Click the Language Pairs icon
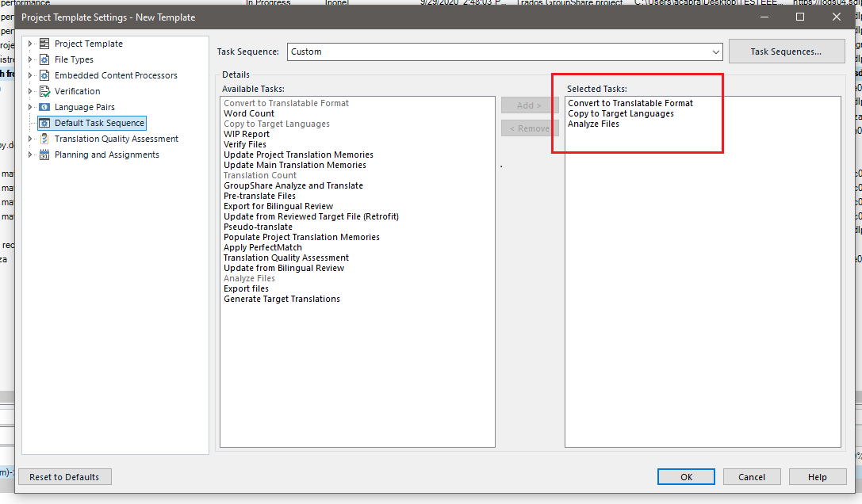This screenshot has height=504, width=862. pos(44,107)
